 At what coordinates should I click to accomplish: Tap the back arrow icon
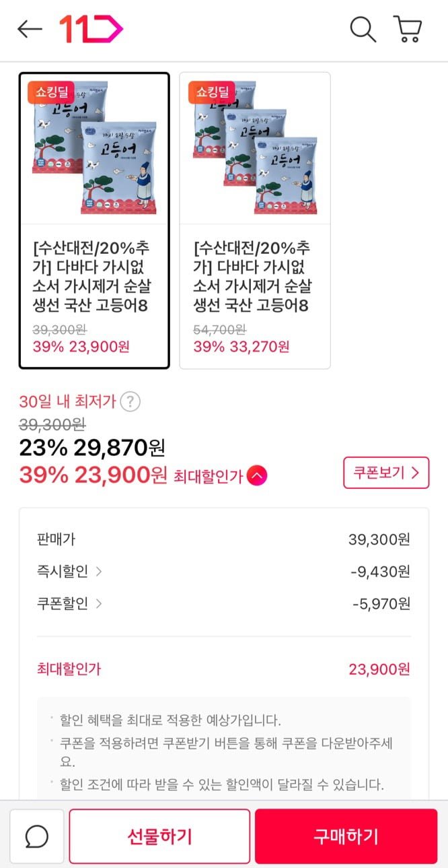coord(30,30)
